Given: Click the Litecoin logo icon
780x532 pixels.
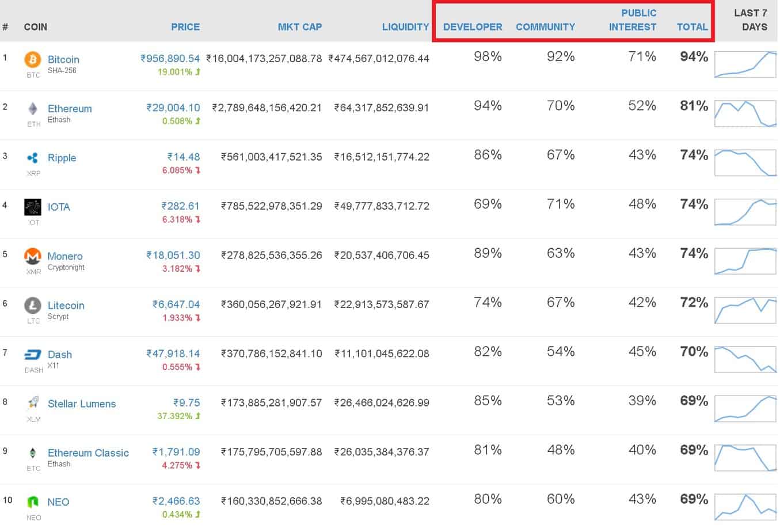Looking at the screenshot, I should tap(33, 306).
